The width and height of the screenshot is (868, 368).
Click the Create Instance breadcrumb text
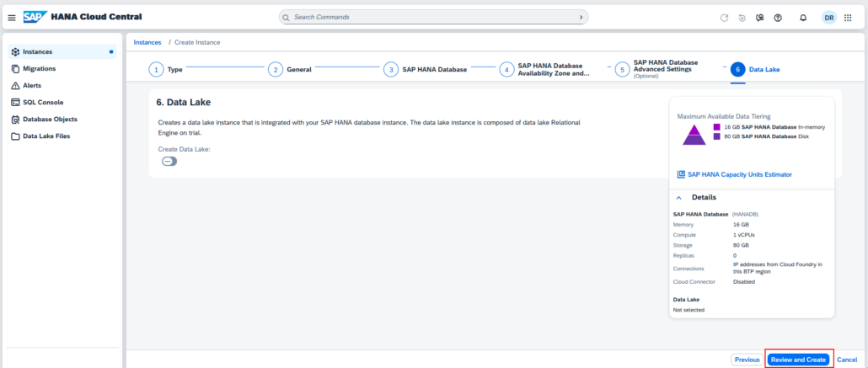pyautogui.click(x=198, y=42)
